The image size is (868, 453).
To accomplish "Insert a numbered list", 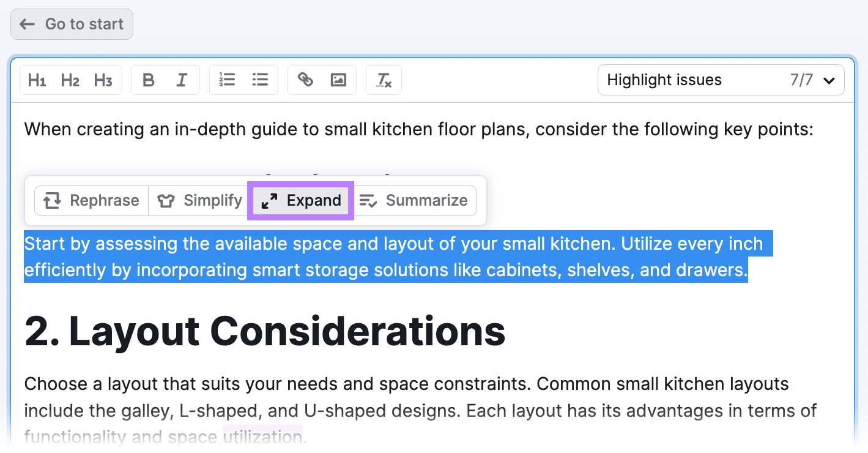I will click(x=227, y=80).
